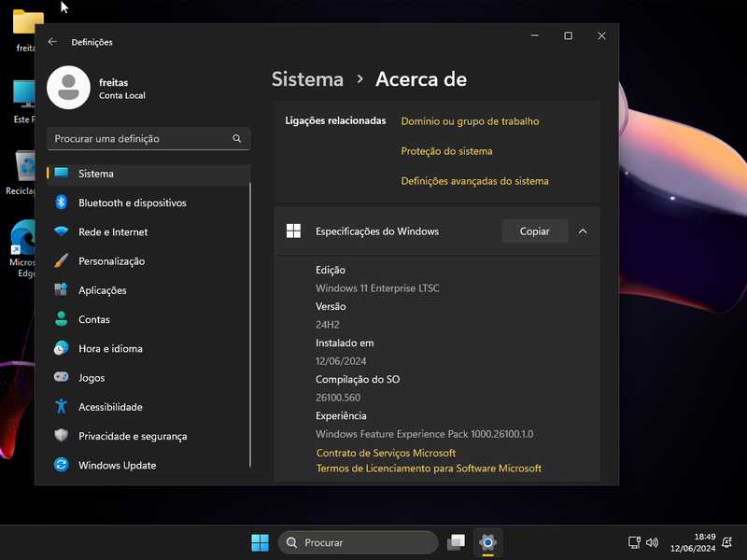Open Acessibilidade settings page
Screen dimensions: 747x560
[x=148, y=407]
